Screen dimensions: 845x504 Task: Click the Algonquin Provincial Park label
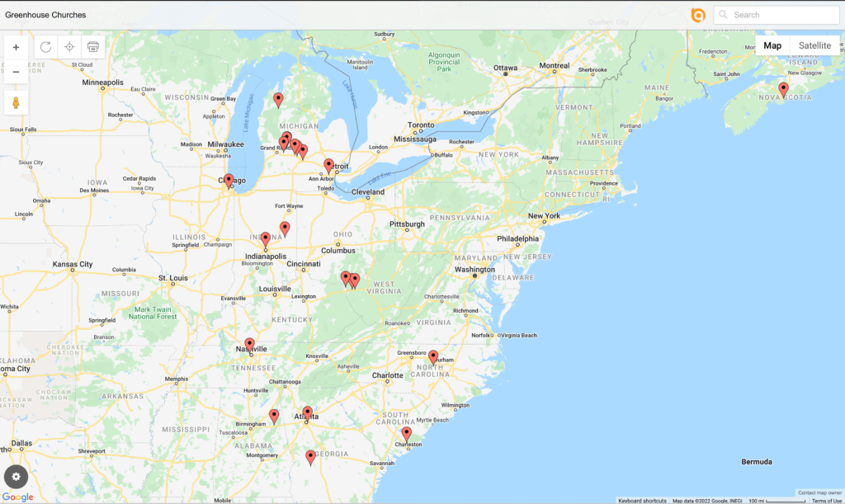point(444,62)
